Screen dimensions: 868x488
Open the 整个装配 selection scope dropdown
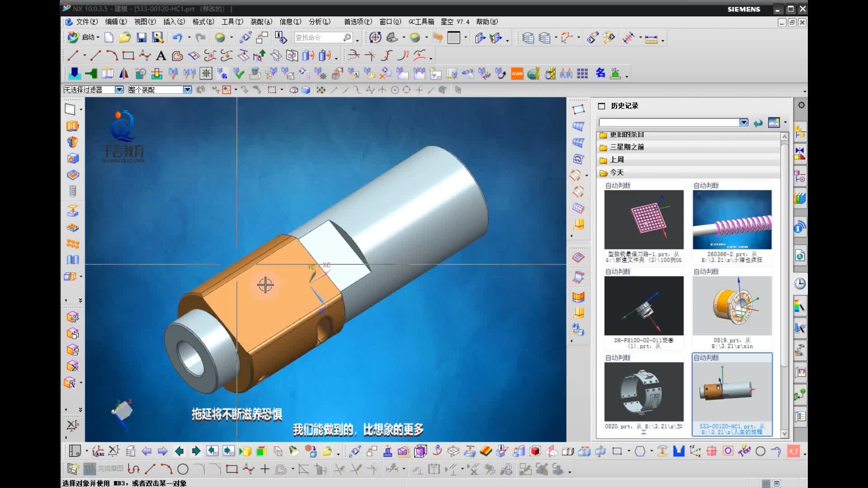[187, 90]
